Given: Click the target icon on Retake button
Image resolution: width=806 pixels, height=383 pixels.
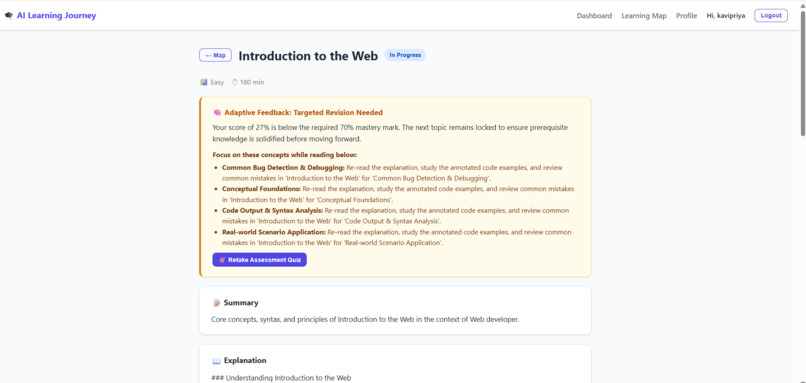Looking at the screenshot, I should pos(223,260).
